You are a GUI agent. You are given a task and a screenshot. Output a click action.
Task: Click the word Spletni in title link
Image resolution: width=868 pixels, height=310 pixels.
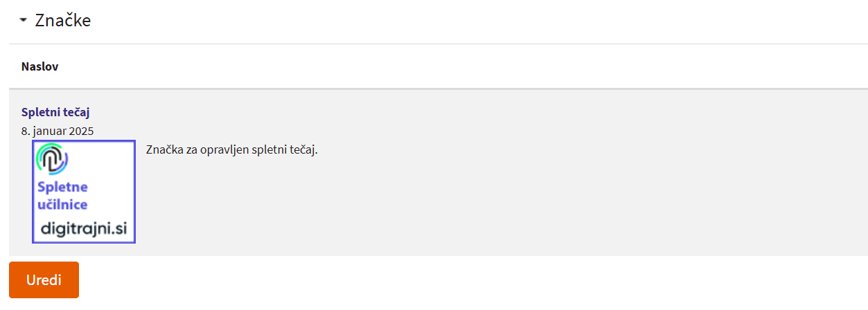40,112
